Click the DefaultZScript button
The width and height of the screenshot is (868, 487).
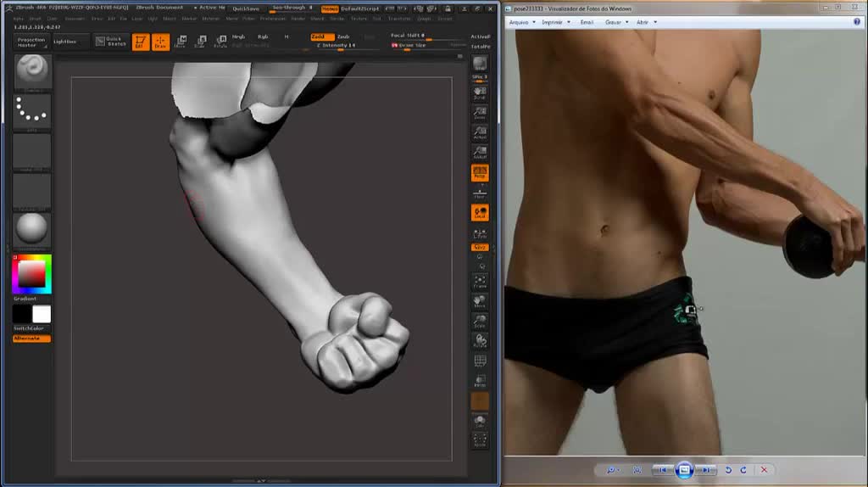click(x=359, y=8)
